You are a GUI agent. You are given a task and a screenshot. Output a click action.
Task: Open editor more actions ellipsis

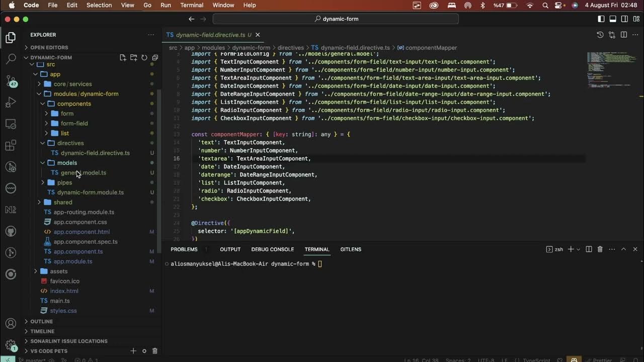pos(635,35)
